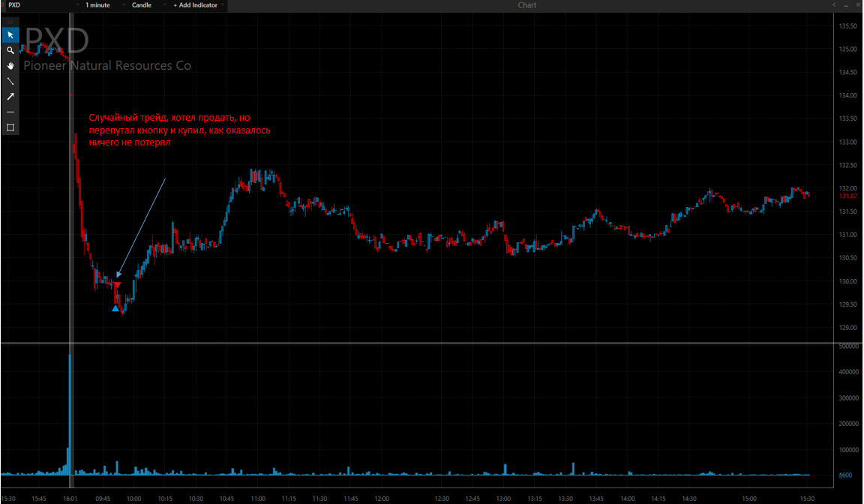Click the 130.00 price axis label
Screen dimensions: 864x504
tap(848, 281)
